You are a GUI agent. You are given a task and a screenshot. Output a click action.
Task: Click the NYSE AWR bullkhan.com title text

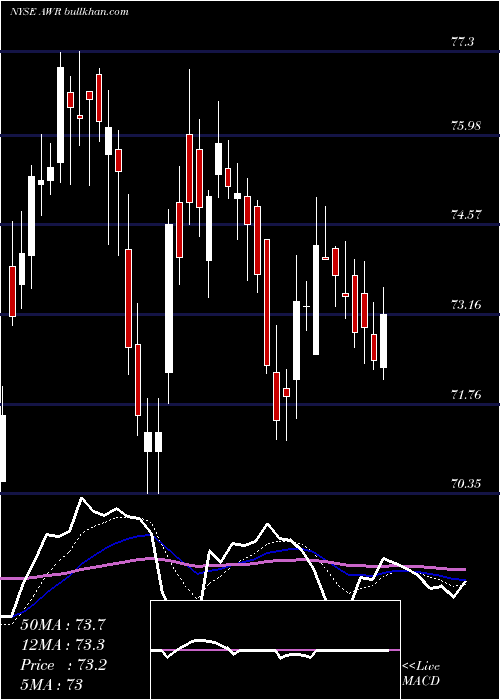(x=69, y=11)
